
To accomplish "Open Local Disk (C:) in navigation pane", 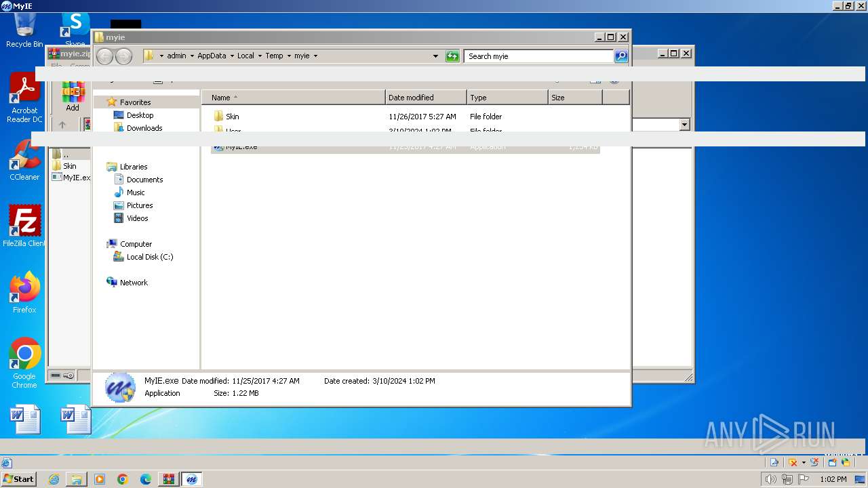I will [x=149, y=257].
